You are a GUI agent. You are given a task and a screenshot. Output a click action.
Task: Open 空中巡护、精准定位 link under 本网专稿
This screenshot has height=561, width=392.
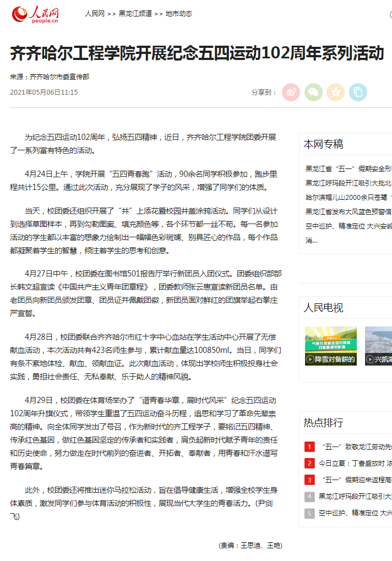[x=349, y=226]
